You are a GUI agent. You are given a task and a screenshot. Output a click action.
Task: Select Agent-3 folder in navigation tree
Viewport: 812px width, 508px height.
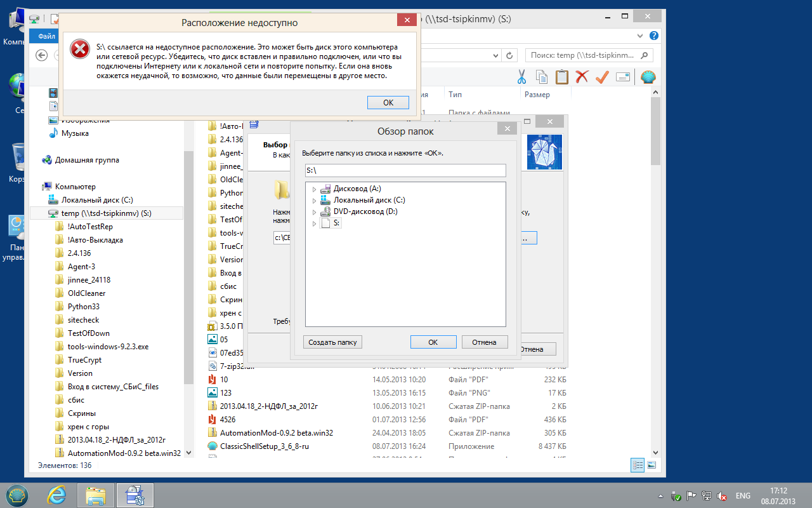click(81, 267)
